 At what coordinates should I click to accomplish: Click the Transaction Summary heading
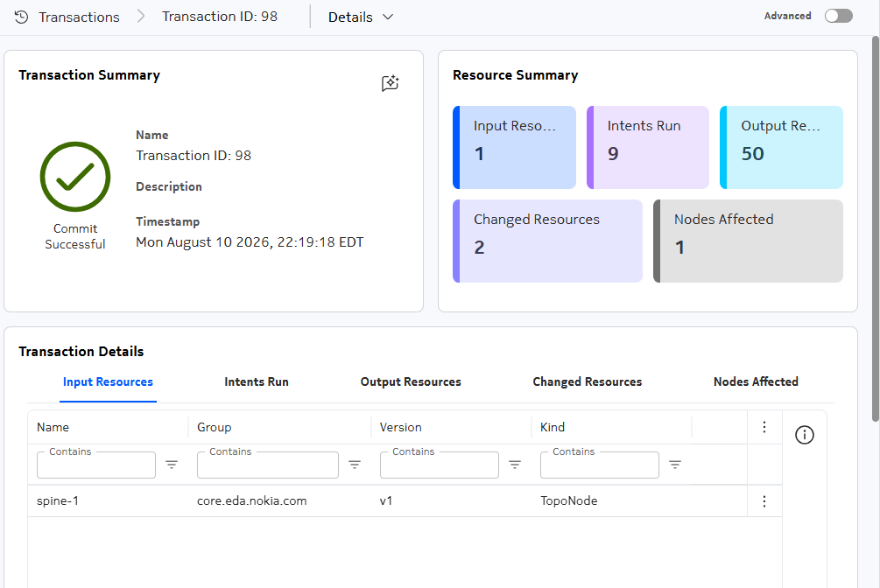pos(89,75)
